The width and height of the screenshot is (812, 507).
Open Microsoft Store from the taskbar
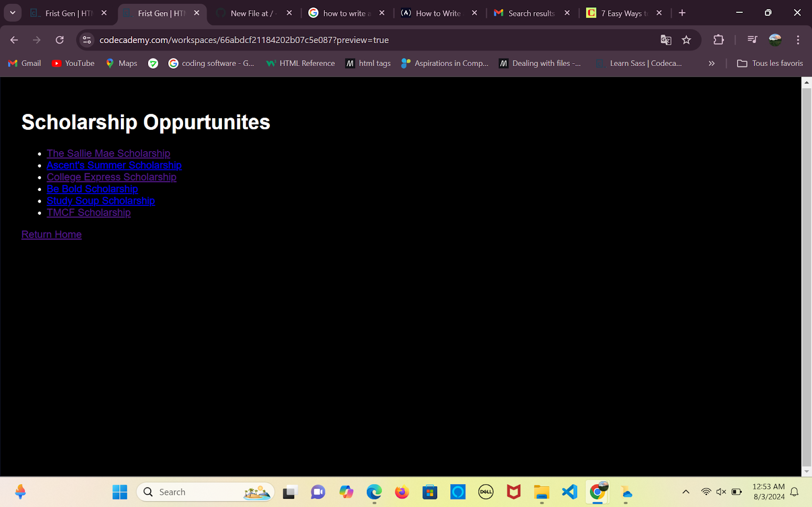(x=430, y=492)
